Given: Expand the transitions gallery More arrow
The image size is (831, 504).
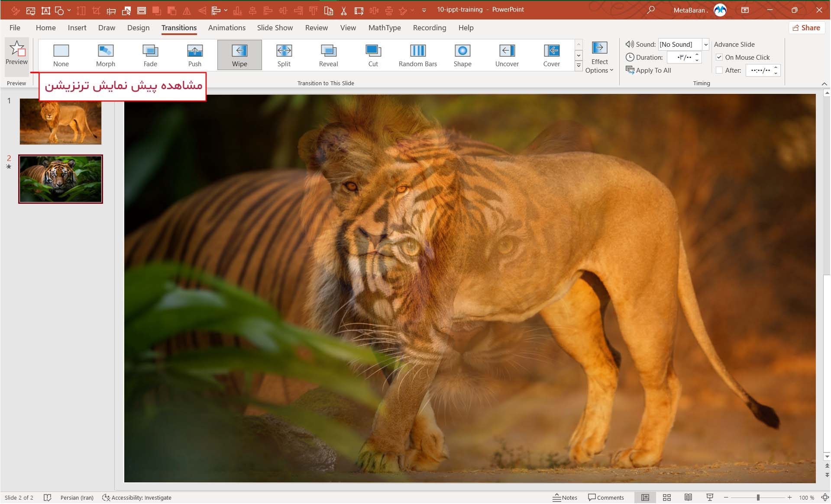Looking at the screenshot, I should pos(579,66).
